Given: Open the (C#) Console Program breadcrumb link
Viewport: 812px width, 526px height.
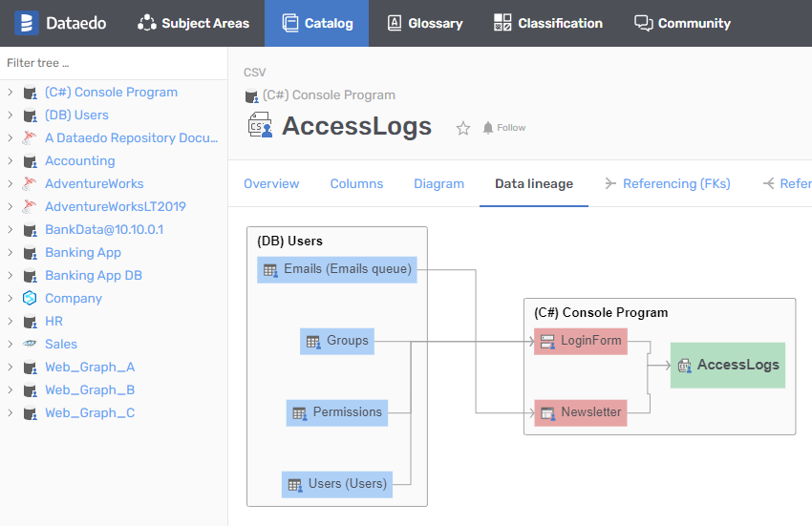Looking at the screenshot, I should pos(329,95).
